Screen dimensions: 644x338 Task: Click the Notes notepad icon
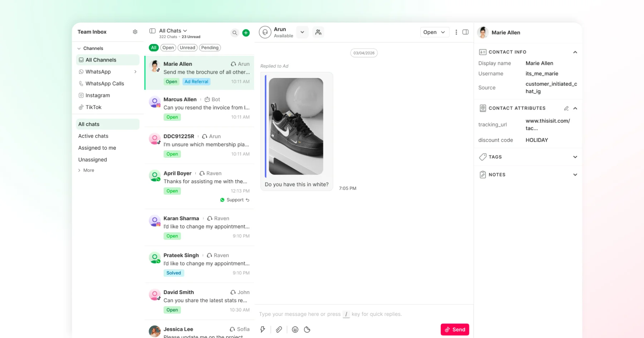[x=483, y=175]
